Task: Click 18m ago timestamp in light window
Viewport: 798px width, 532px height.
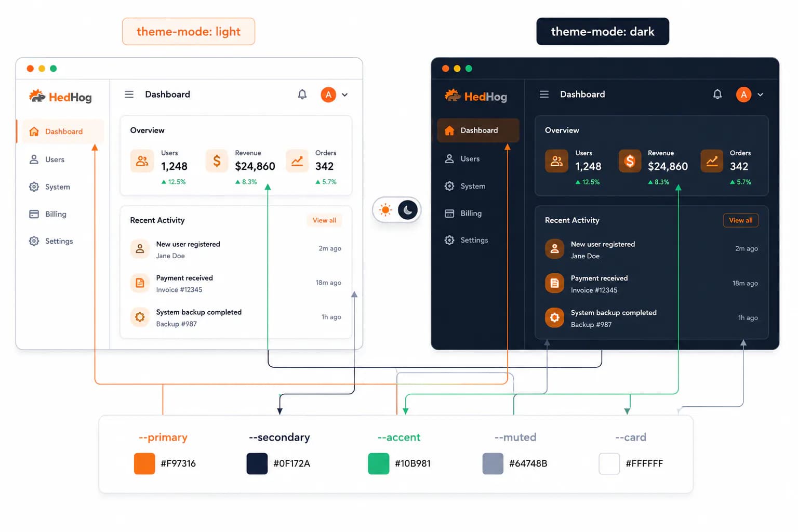Action: (328, 283)
